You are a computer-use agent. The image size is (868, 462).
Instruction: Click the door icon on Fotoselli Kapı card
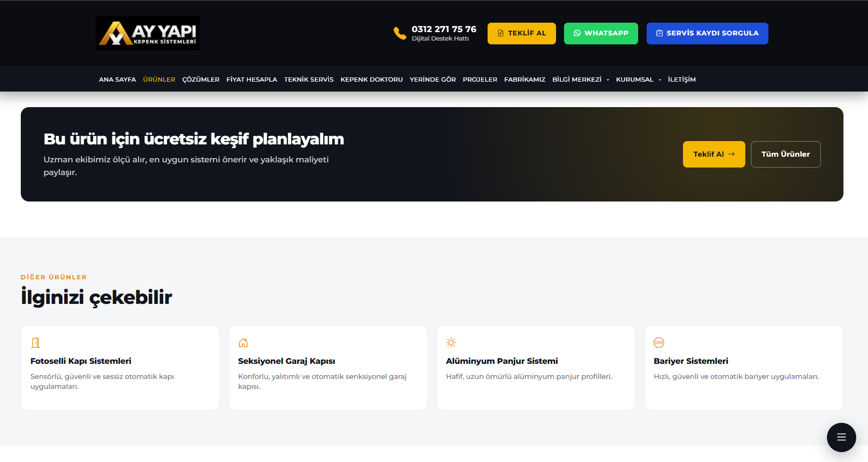tap(35, 343)
